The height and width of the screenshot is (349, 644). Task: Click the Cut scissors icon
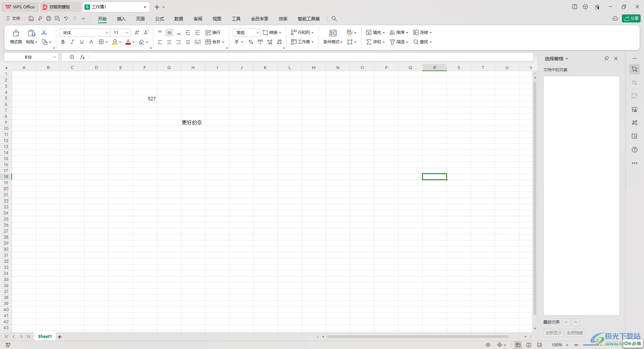pos(44,33)
